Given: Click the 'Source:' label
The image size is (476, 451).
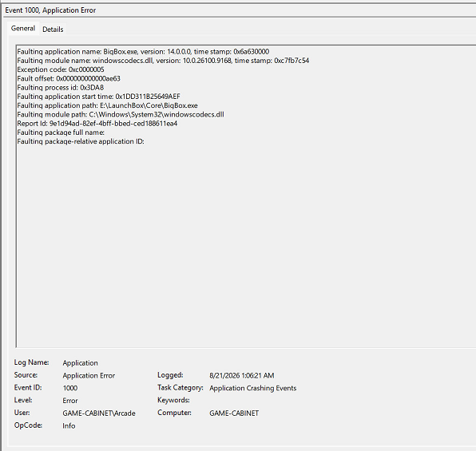Looking at the screenshot, I should pyautogui.click(x=26, y=375).
